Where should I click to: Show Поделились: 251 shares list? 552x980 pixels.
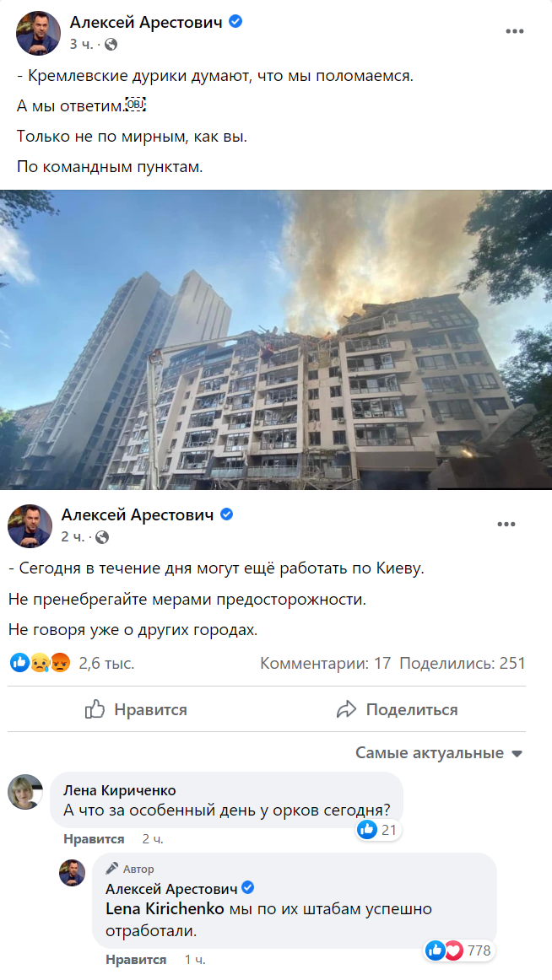[x=463, y=663]
